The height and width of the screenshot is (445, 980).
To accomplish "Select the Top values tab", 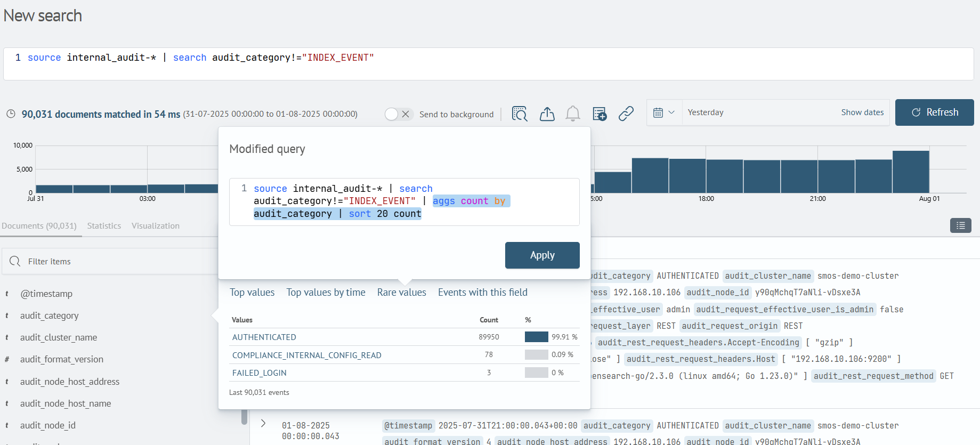I will click(252, 292).
